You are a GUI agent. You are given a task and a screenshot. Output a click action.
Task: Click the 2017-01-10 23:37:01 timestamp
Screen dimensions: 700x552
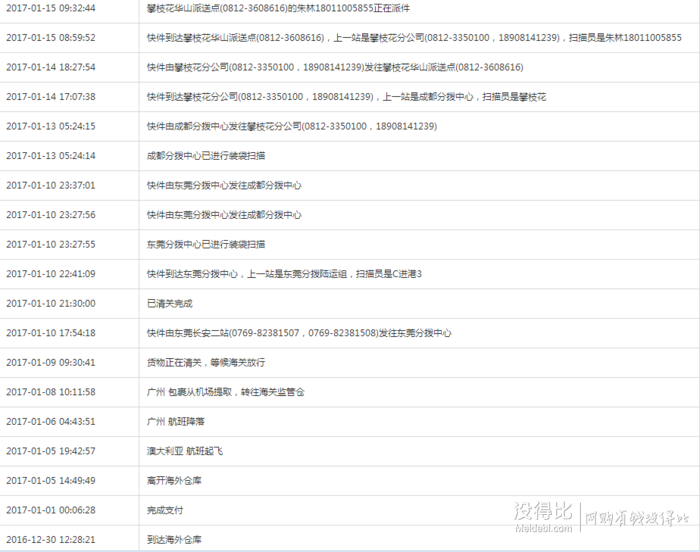51,185
